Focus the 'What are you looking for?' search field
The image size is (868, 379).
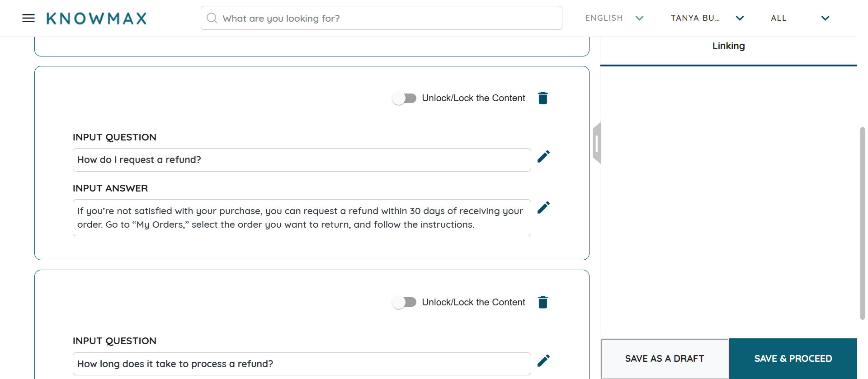tap(389, 18)
